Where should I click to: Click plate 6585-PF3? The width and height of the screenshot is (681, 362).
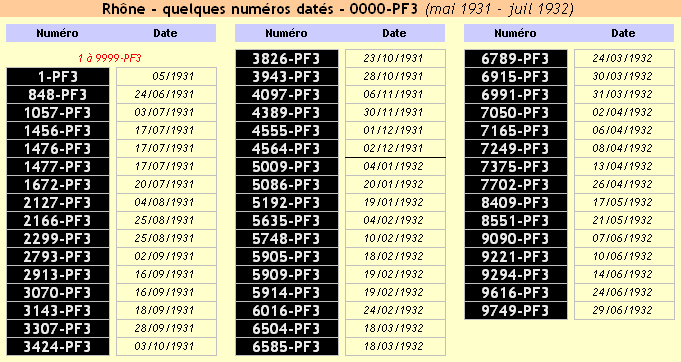(287, 347)
